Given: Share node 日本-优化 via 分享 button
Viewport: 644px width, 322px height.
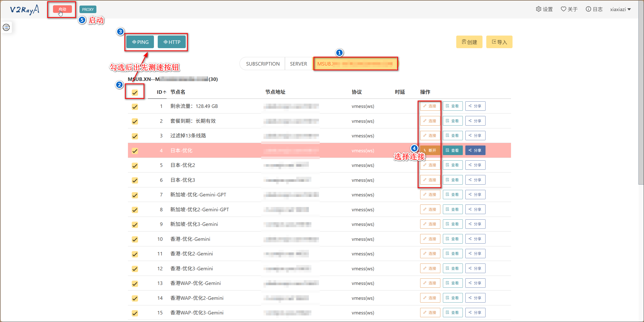Looking at the screenshot, I should pyautogui.click(x=475, y=151).
